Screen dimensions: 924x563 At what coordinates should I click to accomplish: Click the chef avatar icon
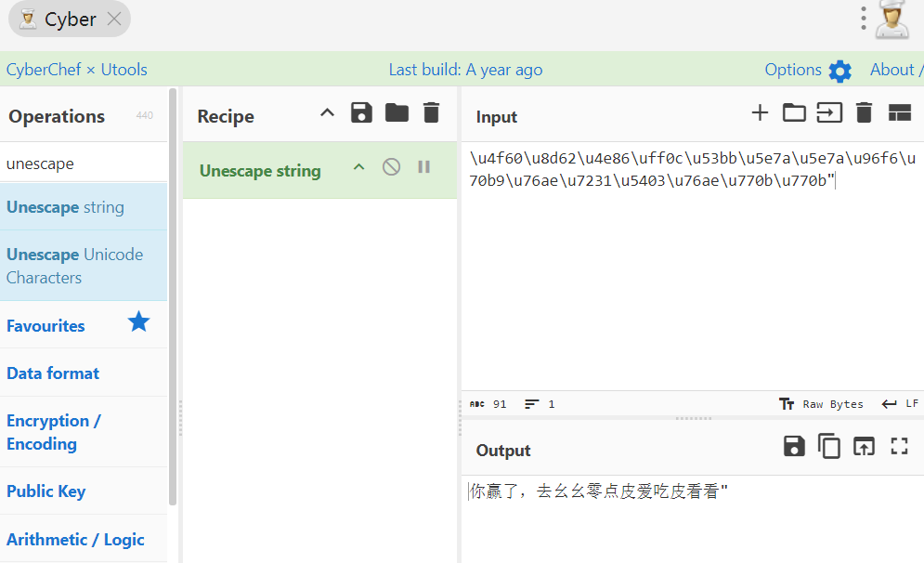point(892,20)
